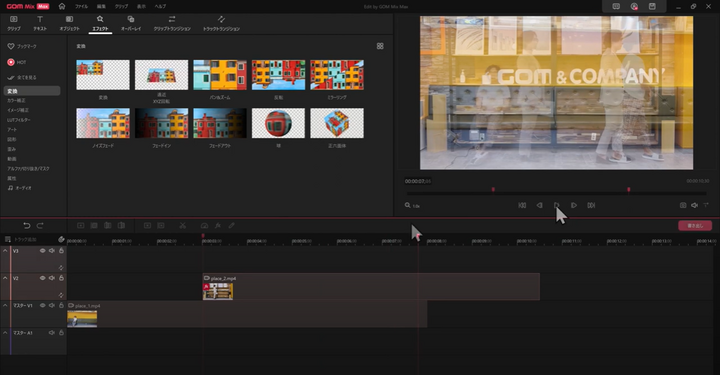Screen dimensions: 720x375
Task: Switch to the オーバーレイ tab
Action: pyautogui.click(x=131, y=23)
